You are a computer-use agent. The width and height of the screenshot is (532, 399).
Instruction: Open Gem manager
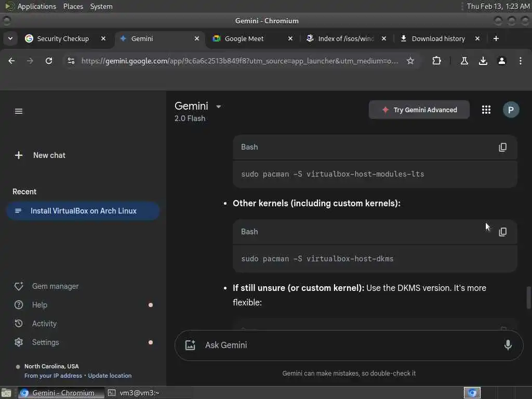pos(46,286)
